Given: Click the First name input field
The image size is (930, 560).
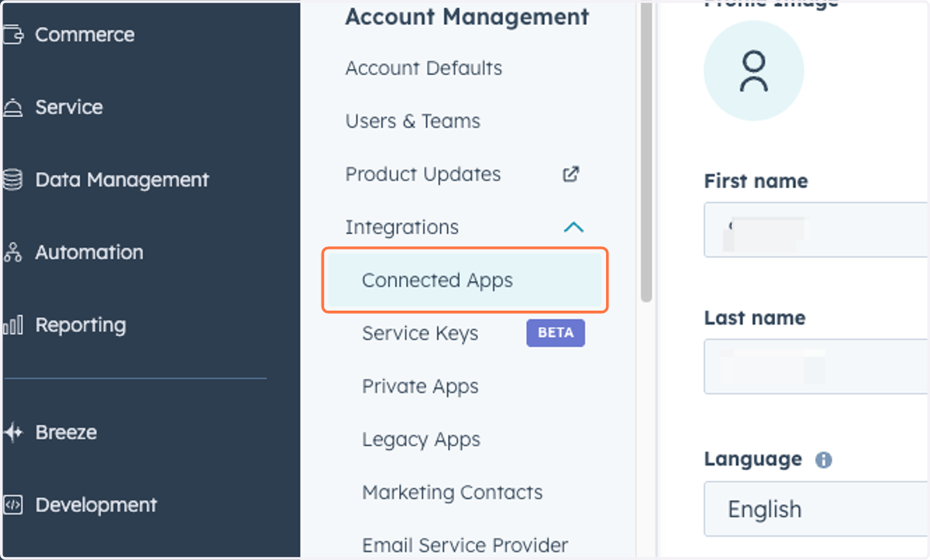Looking at the screenshot, I should pyautogui.click(x=817, y=229).
